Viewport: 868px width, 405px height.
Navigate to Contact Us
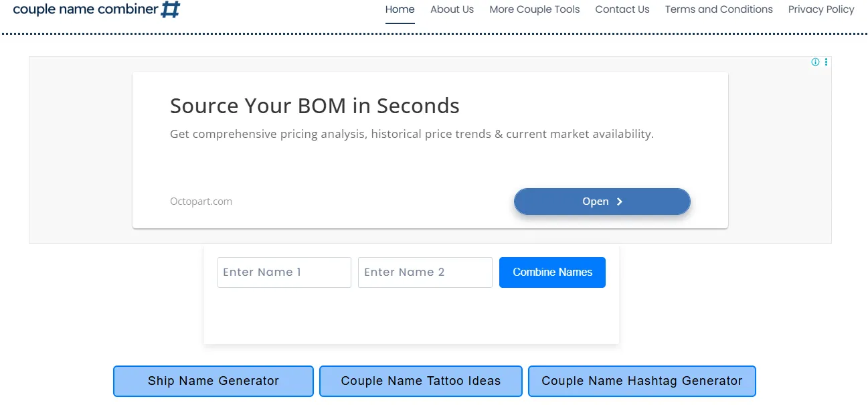622,9
